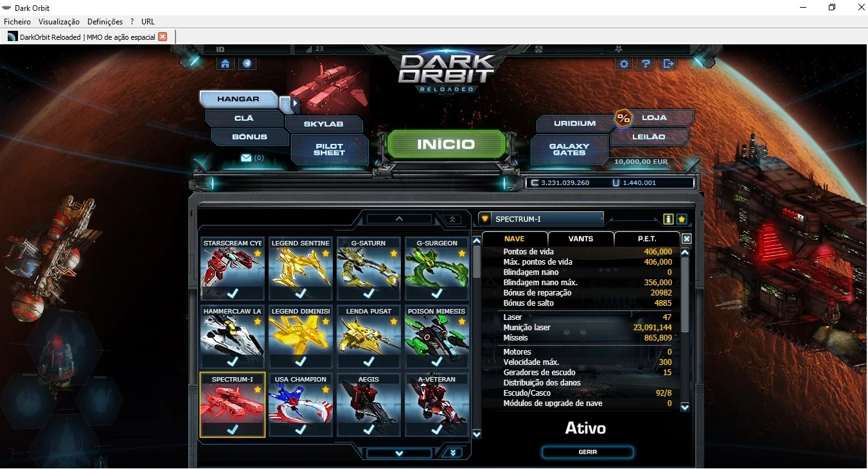This screenshot has width=868, height=469.
Task: Toggle favorite star on POISON MIMESIS ship
Action: click(462, 322)
